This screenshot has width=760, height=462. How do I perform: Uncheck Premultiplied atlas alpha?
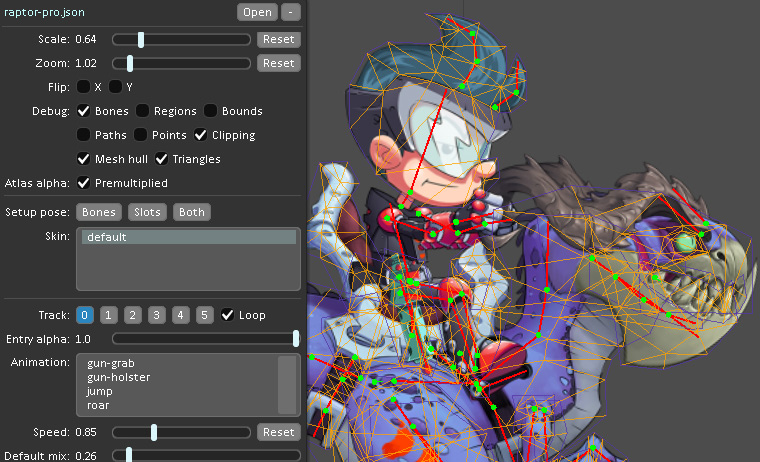[x=85, y=183]
